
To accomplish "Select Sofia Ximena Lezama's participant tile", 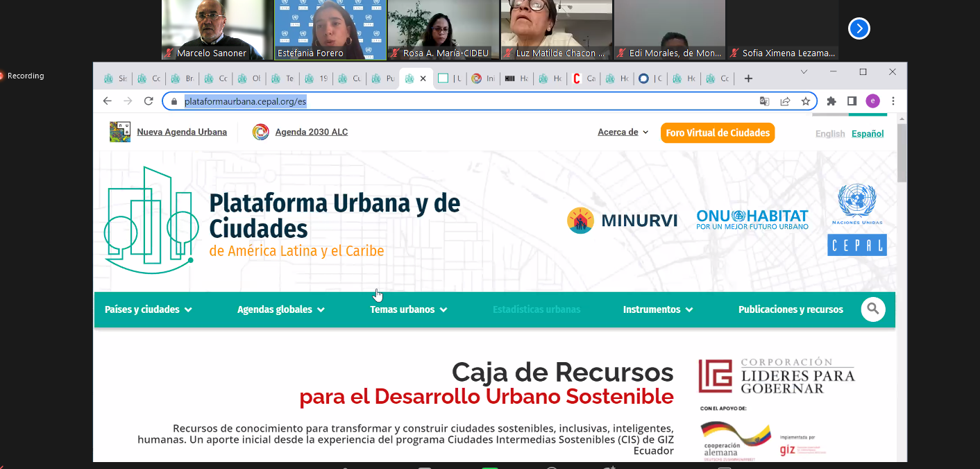I will coord(783,30).
